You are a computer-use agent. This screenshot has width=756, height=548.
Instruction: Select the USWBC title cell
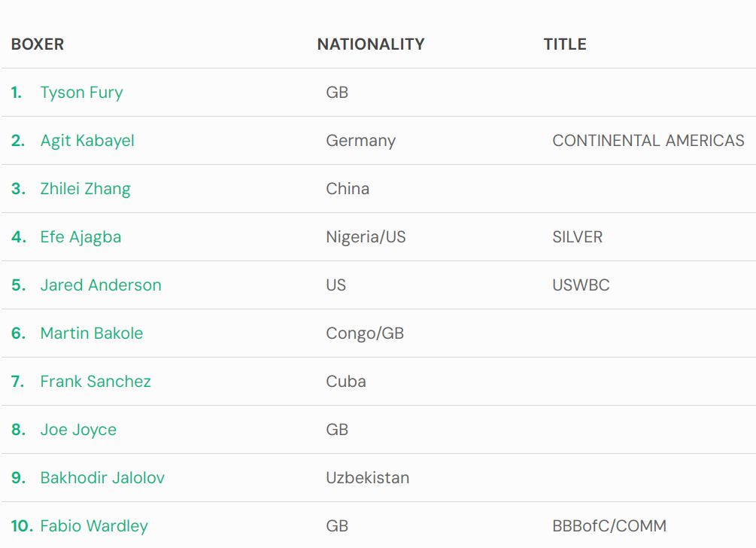581,285
